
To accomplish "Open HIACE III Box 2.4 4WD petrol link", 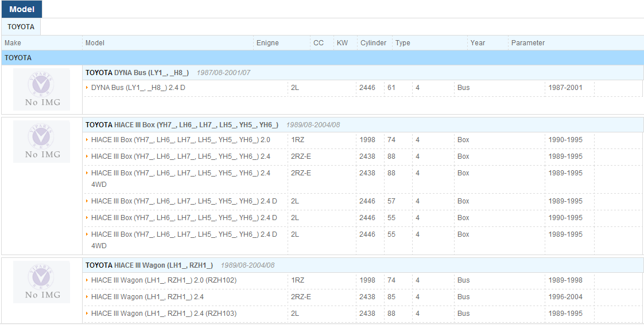I will point(181,178).
